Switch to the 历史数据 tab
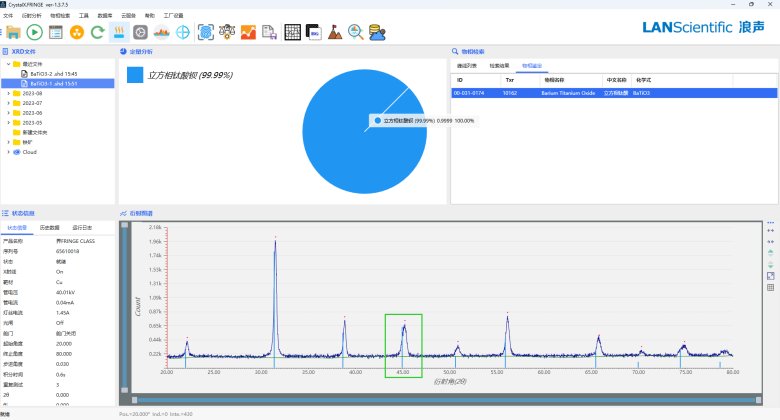The image size is (780, 420). pos(49,228)
